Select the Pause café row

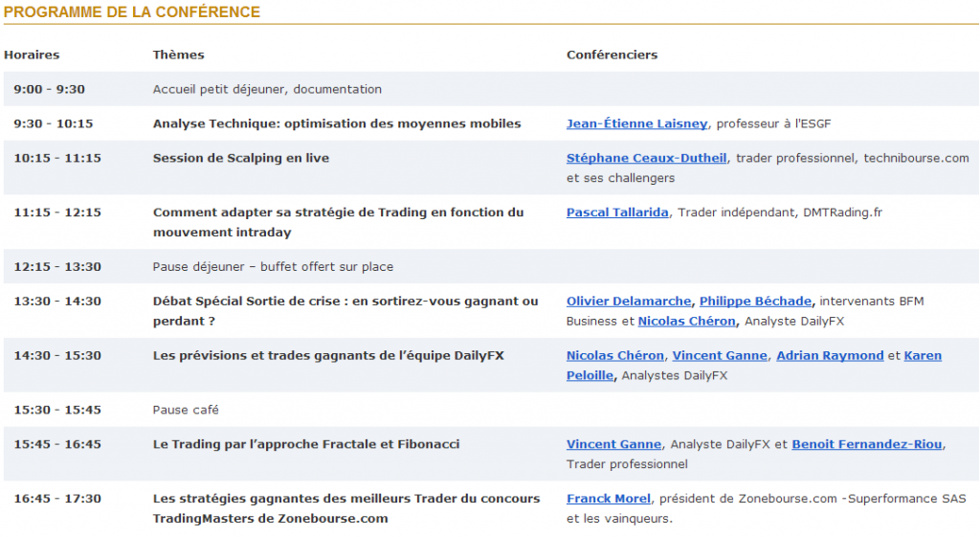tap(491, 410)
